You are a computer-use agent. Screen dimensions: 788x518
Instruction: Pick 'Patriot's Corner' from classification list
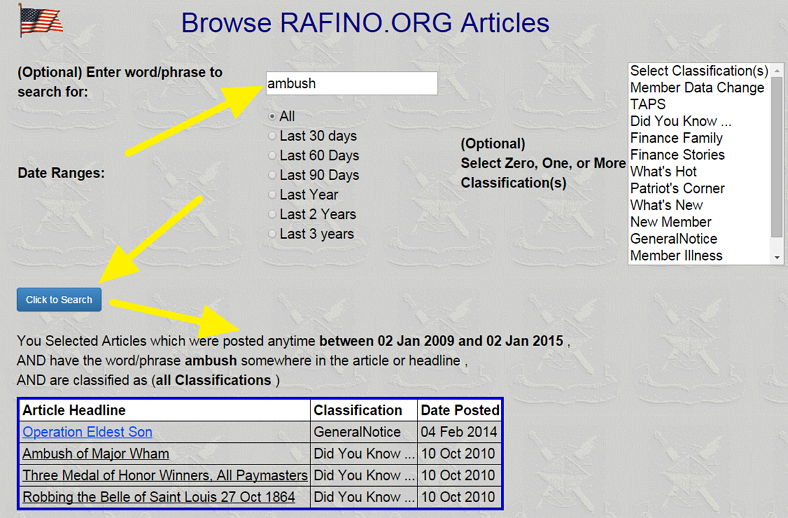point(699,188)
